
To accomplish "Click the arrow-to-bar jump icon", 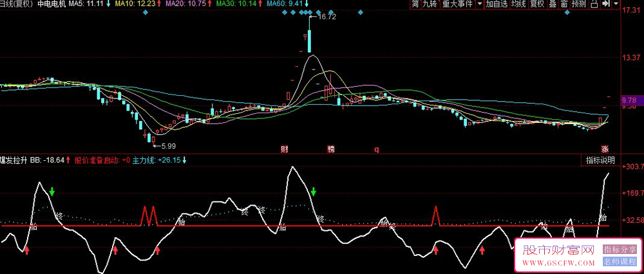I will click(x=605, y=4).
